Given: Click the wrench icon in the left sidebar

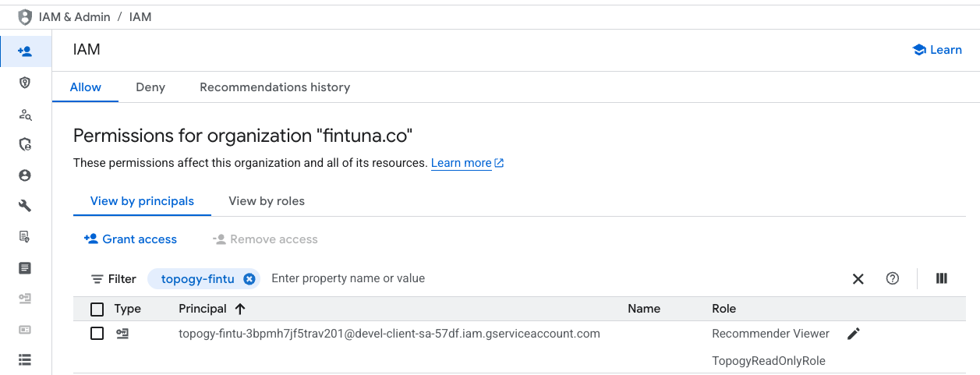Looking at the screenshot, I should [x=25, y=206].
